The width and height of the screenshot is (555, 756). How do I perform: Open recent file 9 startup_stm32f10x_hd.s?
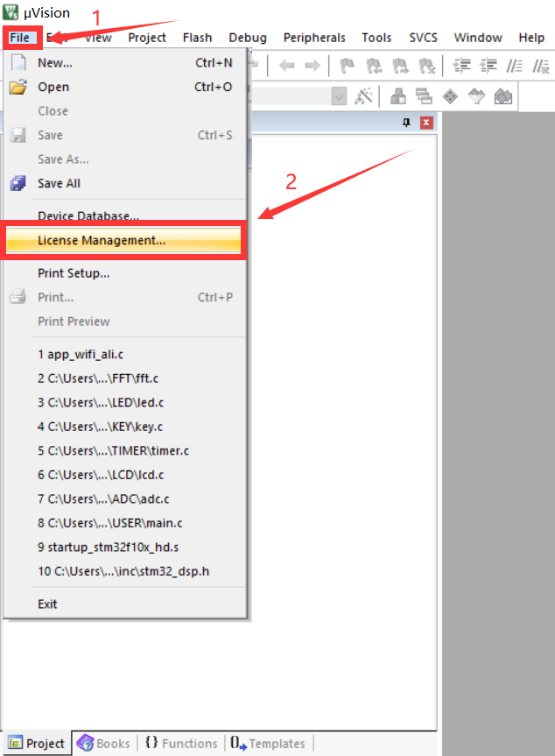point(125,548)
